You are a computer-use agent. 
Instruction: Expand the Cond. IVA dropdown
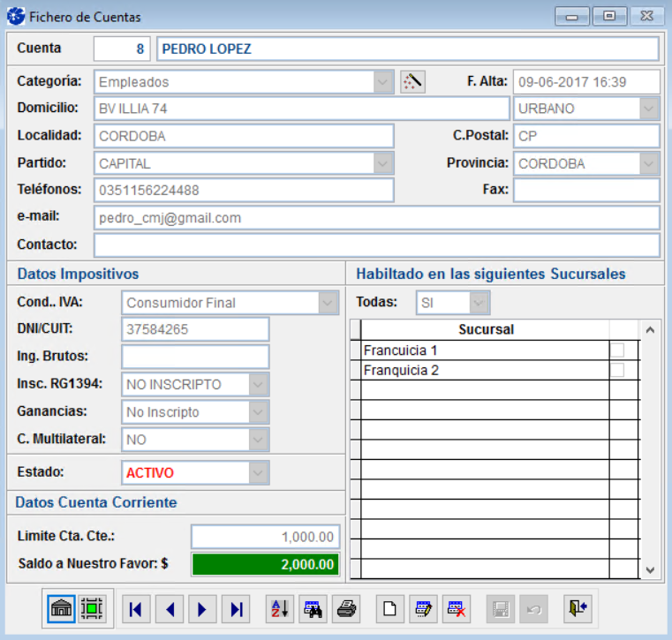pos(328,303)
